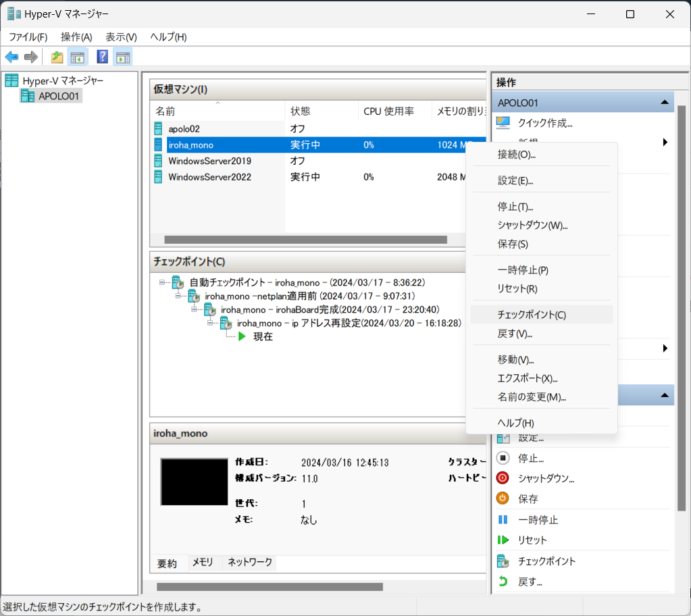This screenshot has width=691, height=616.
Task: Select the 現在 entry in checkpoint tree
Action: [263, 336]
